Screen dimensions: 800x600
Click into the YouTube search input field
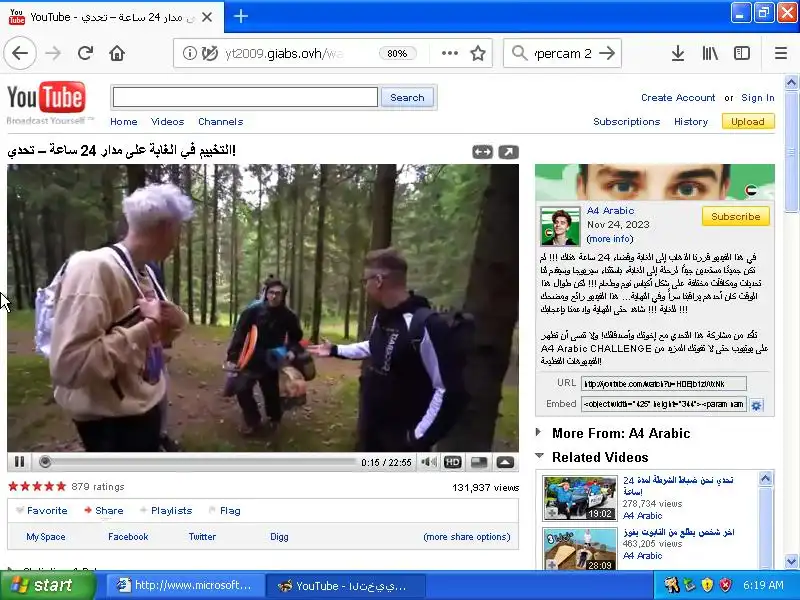[x=245, y=97]
